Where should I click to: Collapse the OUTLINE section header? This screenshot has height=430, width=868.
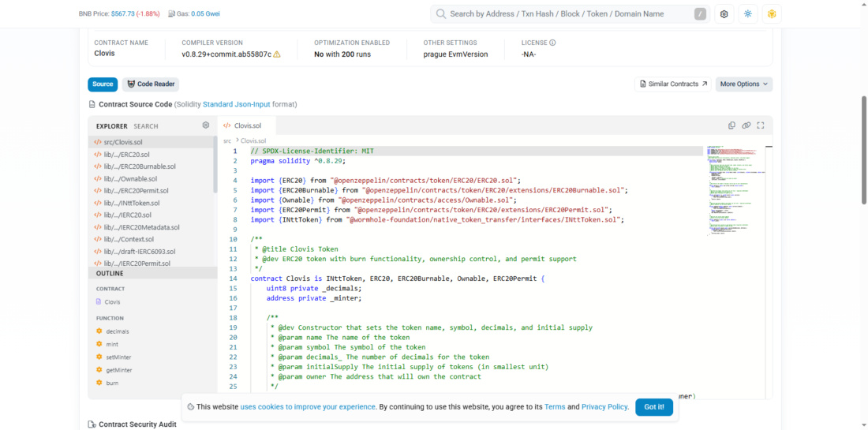[x=153, y=273]
